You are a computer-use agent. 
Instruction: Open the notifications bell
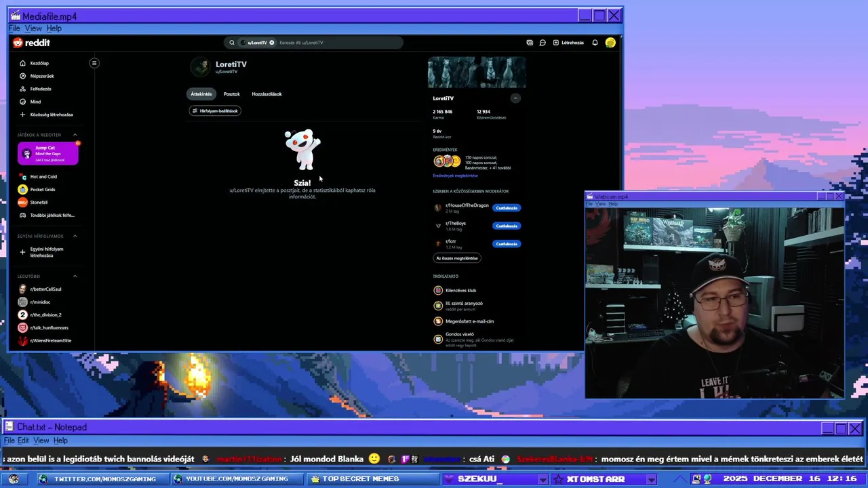[595, 43]
